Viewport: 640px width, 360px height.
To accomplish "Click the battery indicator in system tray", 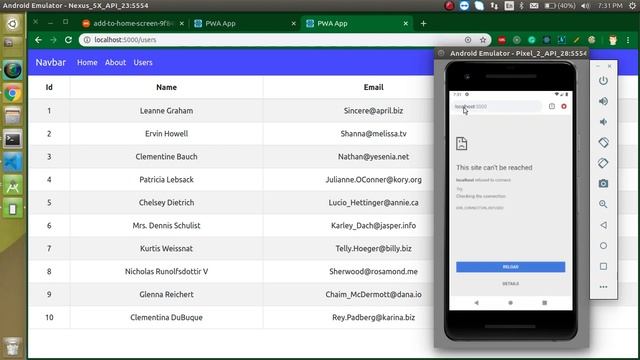I will 560,6.
